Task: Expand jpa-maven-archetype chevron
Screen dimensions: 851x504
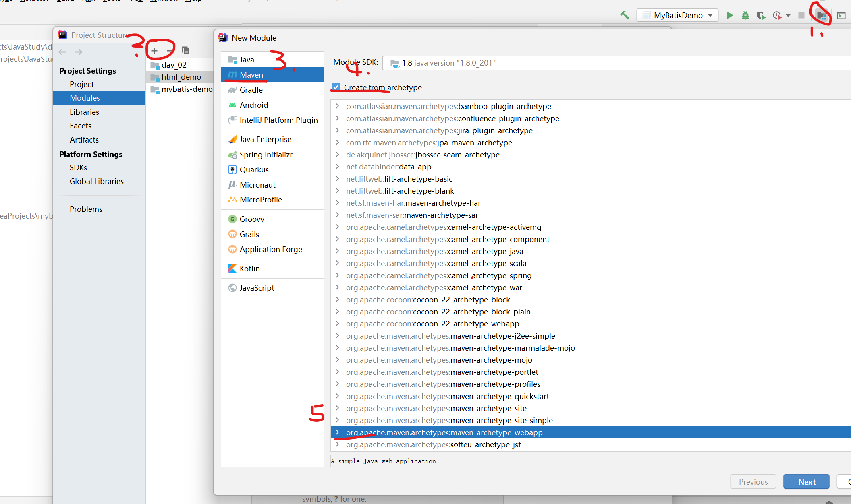Action: coord(337,143)
